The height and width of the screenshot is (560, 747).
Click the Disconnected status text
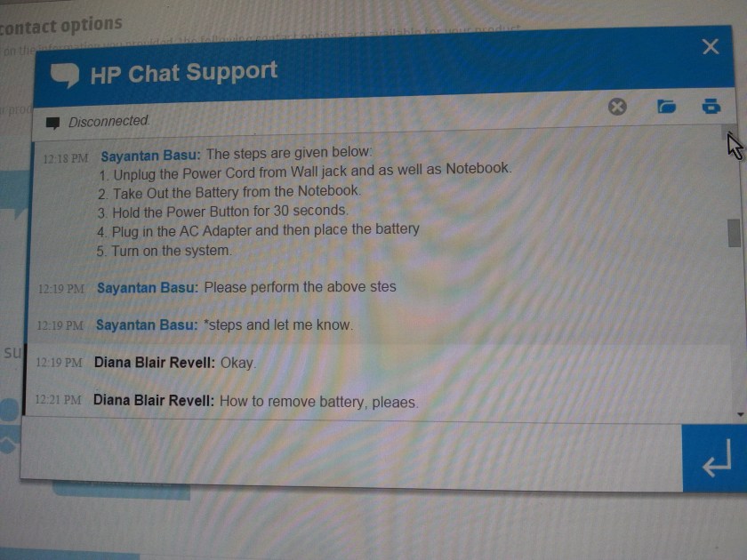(x=109, y=122)
